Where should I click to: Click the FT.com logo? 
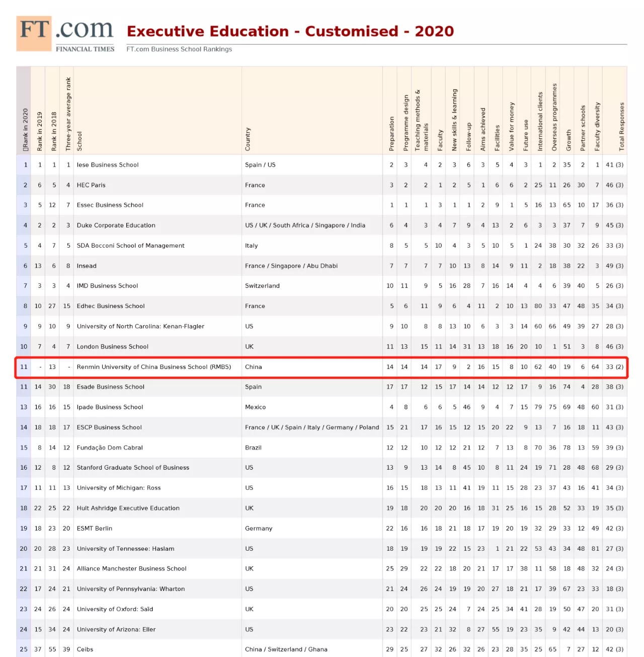point(65,34)
